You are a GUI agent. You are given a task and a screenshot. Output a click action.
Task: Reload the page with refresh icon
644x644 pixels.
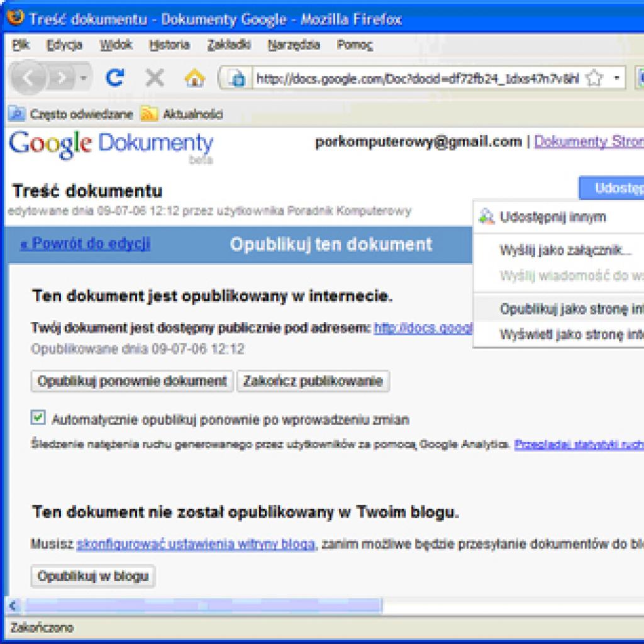(x=115, y=77)
